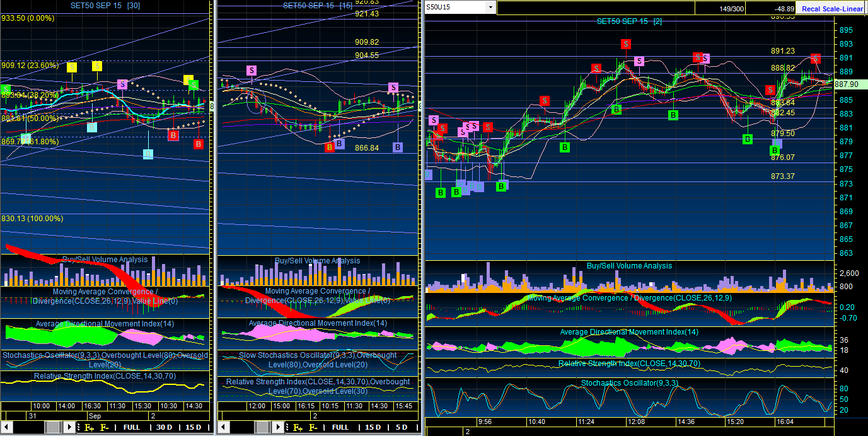
Task: Click right scroll arrow of 30-minute chart
Action: tap(69, 427)
